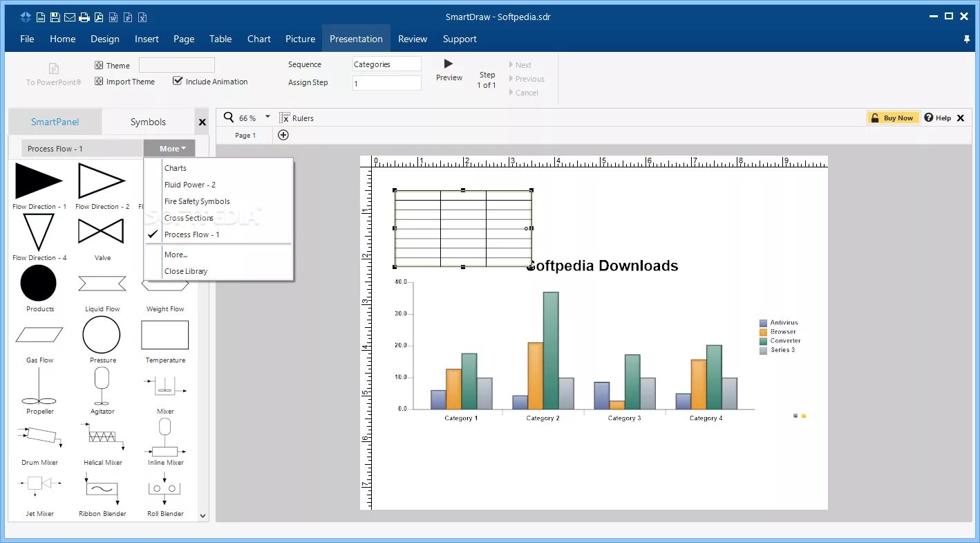The image size is (980, 543).
Task: Pick the Agitator symbol
Action: point(102,391)
